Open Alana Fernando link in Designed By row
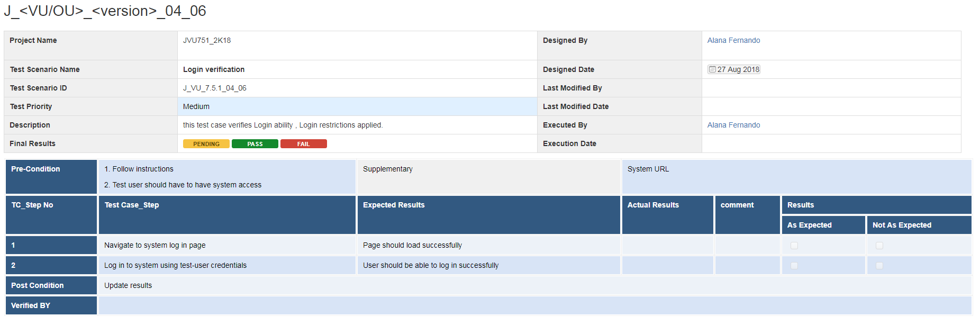The width and height of the screenshot is (980, 334). [x=733, y=40]
